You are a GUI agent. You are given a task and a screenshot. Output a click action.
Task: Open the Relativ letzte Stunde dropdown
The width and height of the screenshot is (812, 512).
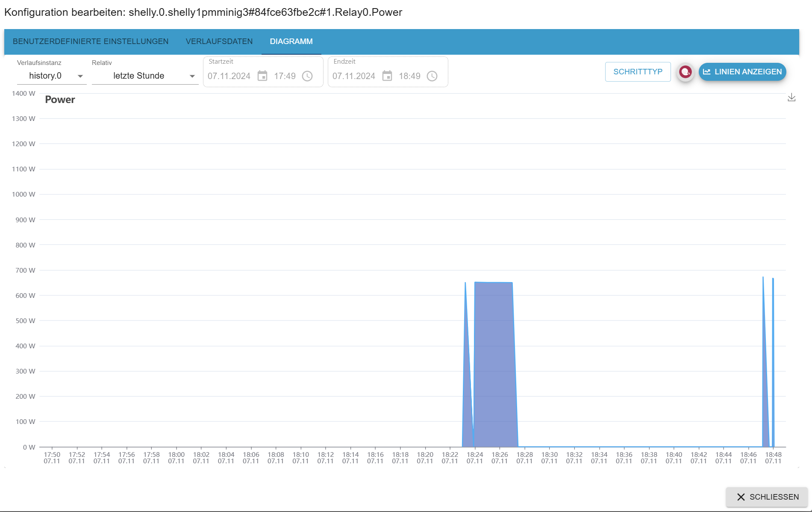pyautogui.click(x=145, y=76)
